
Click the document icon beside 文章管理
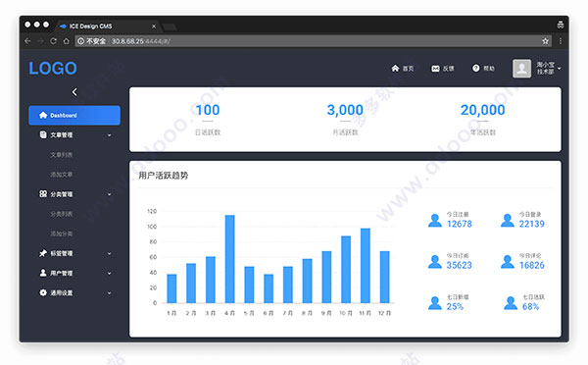(x=43, y=134)
